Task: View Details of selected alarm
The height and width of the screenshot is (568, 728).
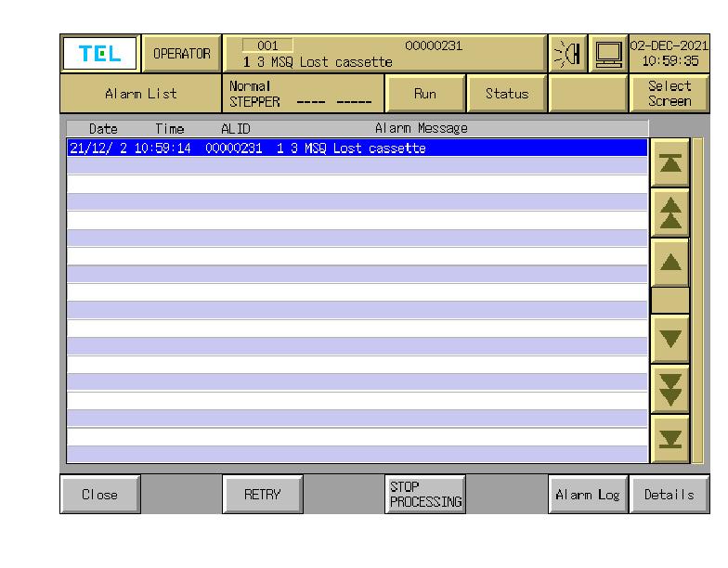Action: [669, 495]
